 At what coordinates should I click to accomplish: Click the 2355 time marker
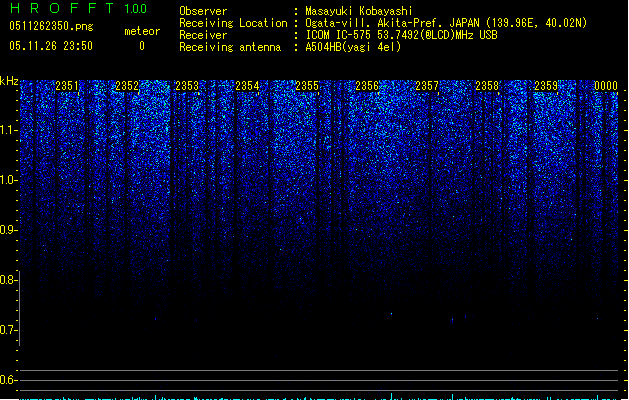point(307,86)
